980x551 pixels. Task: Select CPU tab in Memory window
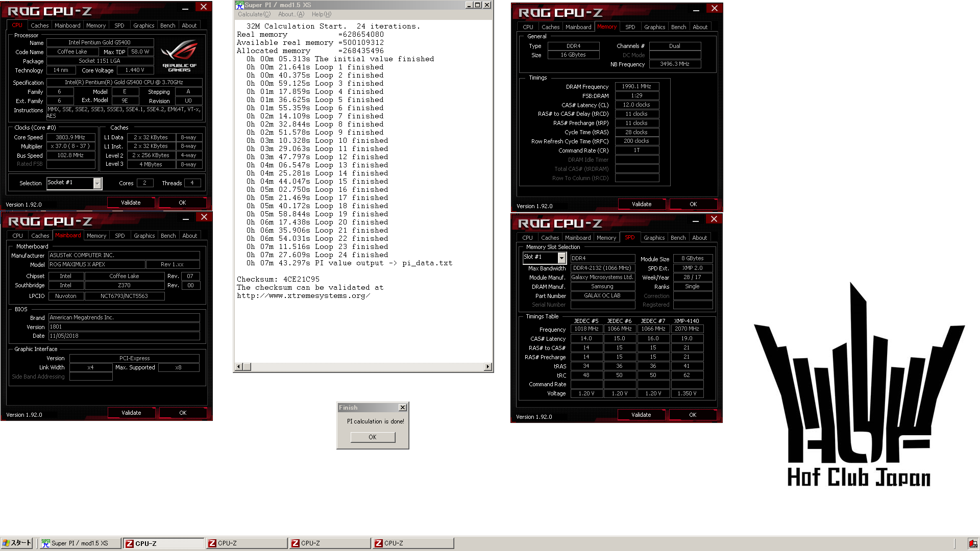pyautogui.click(x=528, y=27)
